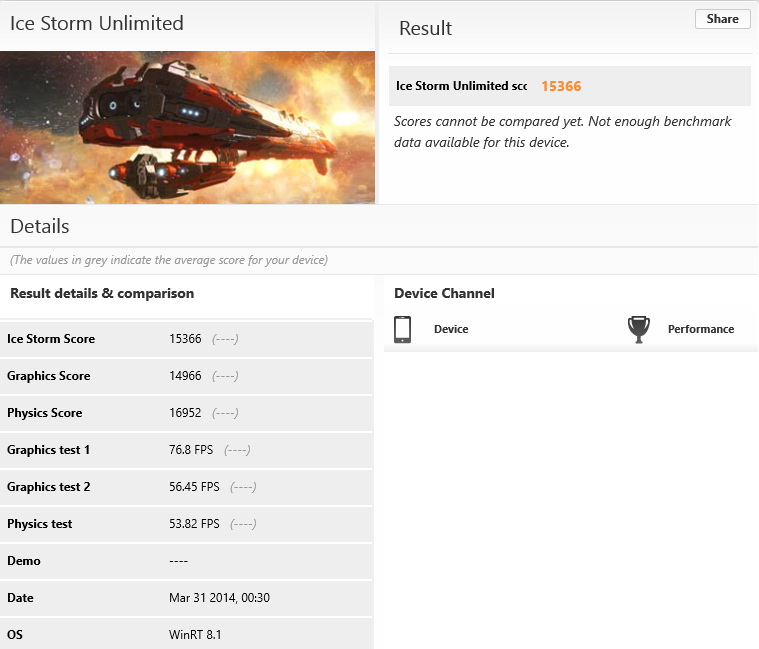Click the date Mar 31 2014, 00:30
Image resolution: width=759 pixels, height=649 pixels.
click(x=219, y=598)
